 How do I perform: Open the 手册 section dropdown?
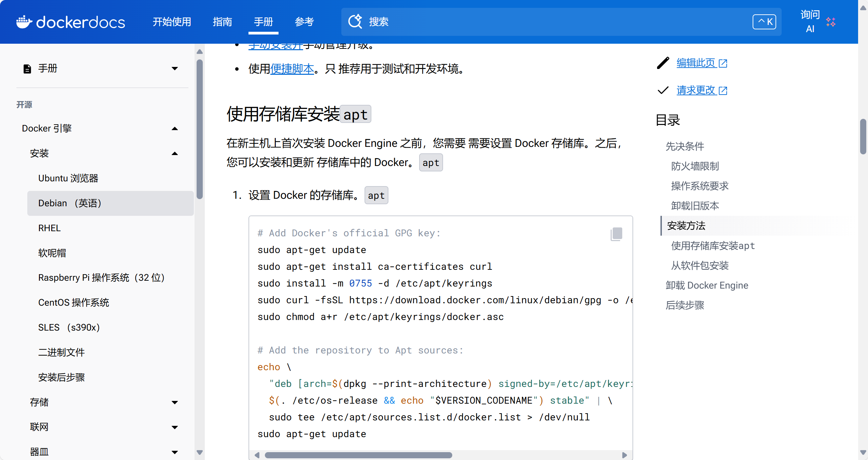(x=175, y=69)
